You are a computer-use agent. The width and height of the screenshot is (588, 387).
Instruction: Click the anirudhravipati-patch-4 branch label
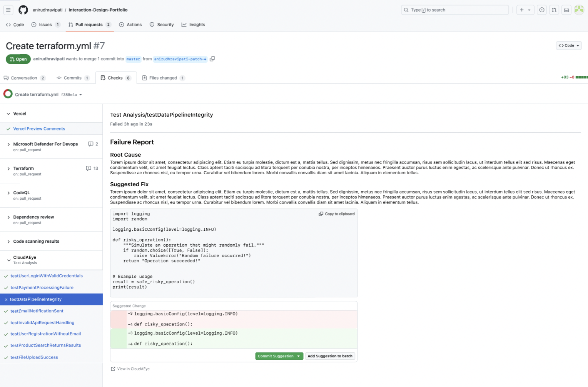(x=180, y=59)
